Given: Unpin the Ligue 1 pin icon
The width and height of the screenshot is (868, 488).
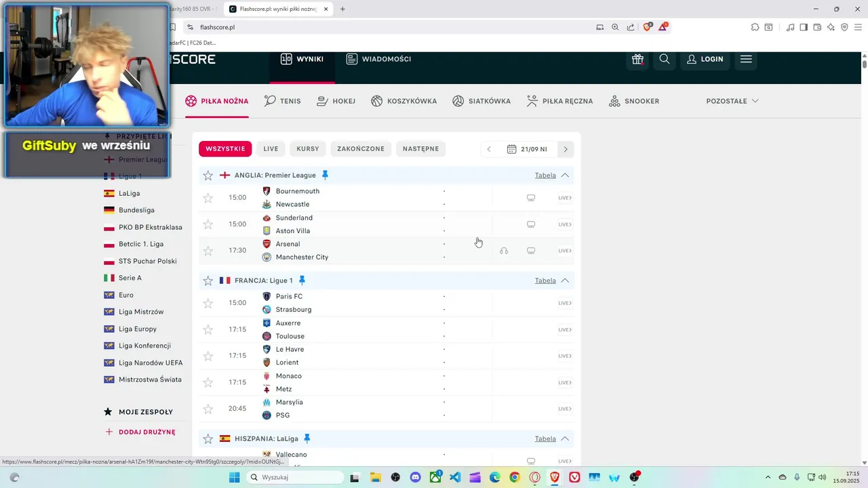Looking at the screenshot, I should coord(302,280).
